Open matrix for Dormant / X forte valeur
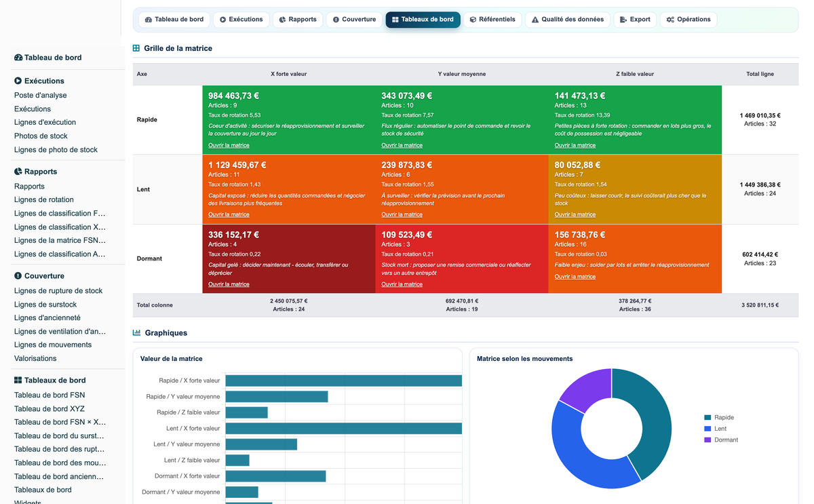Screen dimensions: 814x504 click(x=229, y=284)
